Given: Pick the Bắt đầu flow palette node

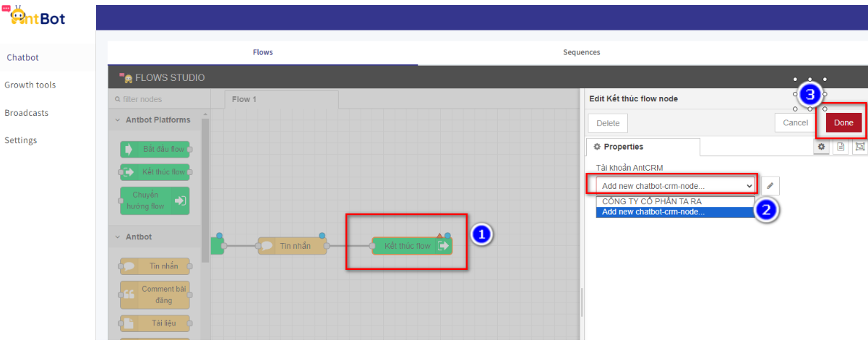Looking at the screenshot, I should click(x=155, y=150).
